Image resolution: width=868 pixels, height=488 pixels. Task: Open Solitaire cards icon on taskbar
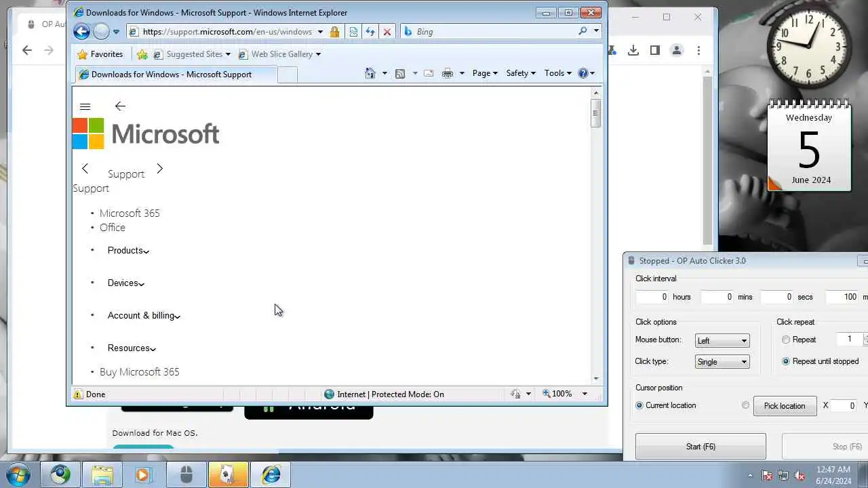(229, 474)
